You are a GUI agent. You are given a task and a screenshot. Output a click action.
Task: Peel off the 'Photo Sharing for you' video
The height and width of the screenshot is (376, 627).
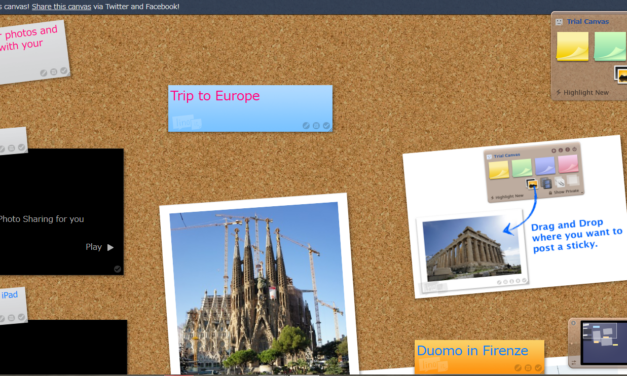pyautogui.click(x=117, y=269)
